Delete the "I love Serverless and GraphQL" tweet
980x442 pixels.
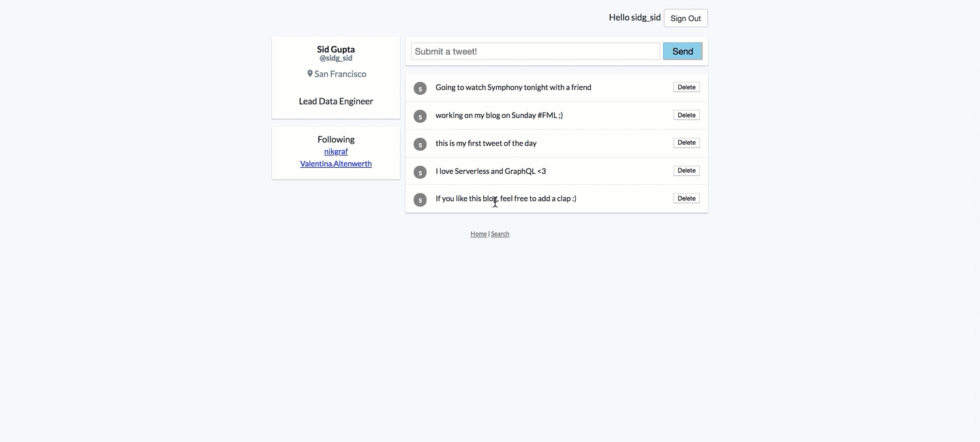tap(686, 171)
